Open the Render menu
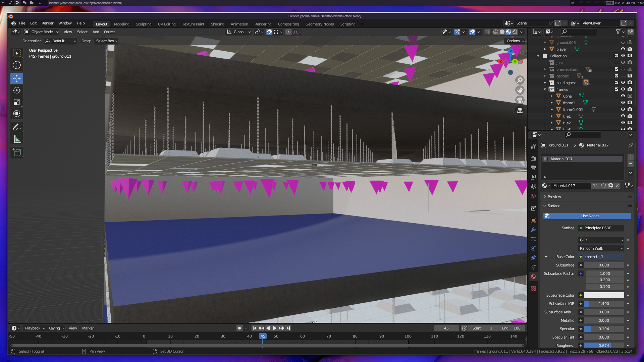This screenshot has height=362, width=644. 47,23
